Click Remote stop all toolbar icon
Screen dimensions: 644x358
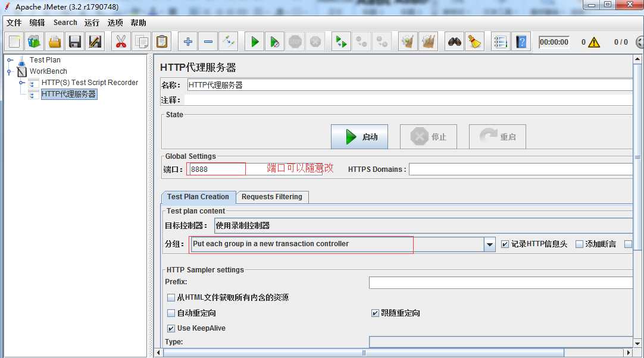point(361,42)
